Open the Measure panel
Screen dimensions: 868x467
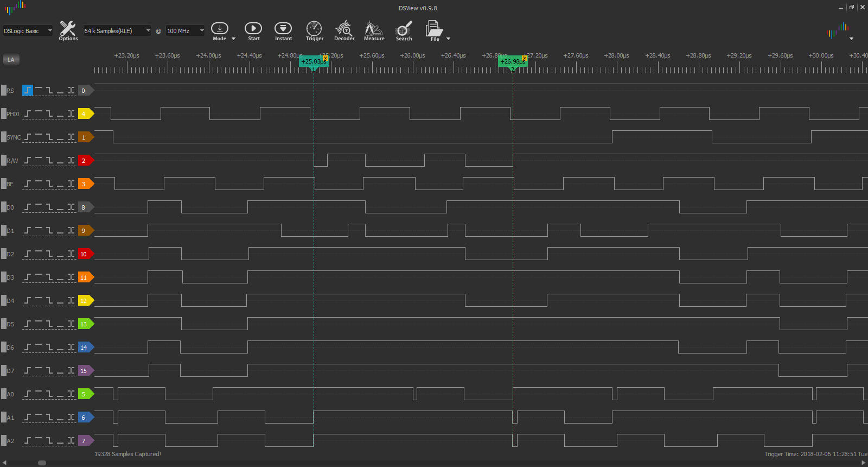374,30
